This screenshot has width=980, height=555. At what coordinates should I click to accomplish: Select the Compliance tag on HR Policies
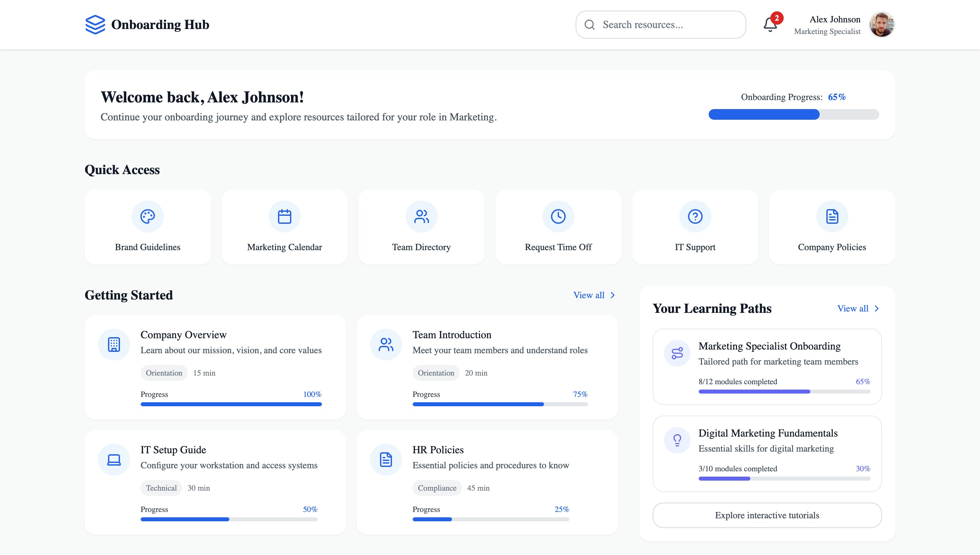tap(437, 488)
